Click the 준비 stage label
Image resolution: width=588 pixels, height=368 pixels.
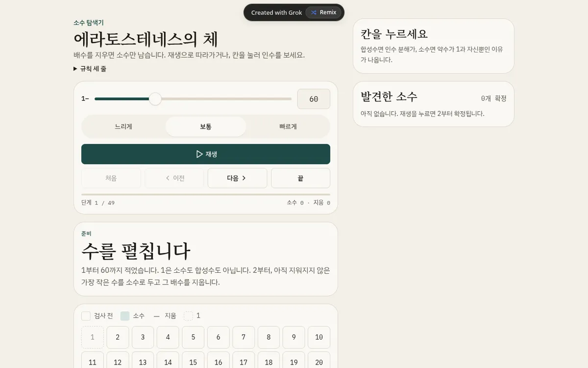coord(86,234)
